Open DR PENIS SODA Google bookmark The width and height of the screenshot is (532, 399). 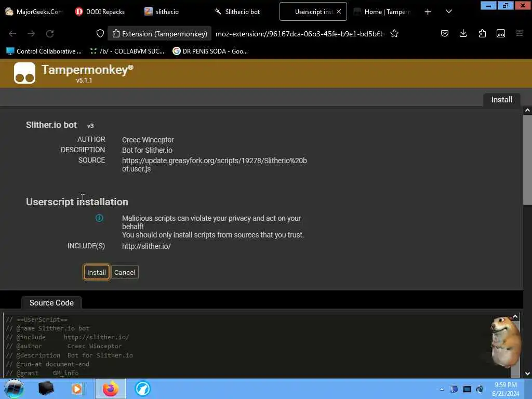[210, 51]
